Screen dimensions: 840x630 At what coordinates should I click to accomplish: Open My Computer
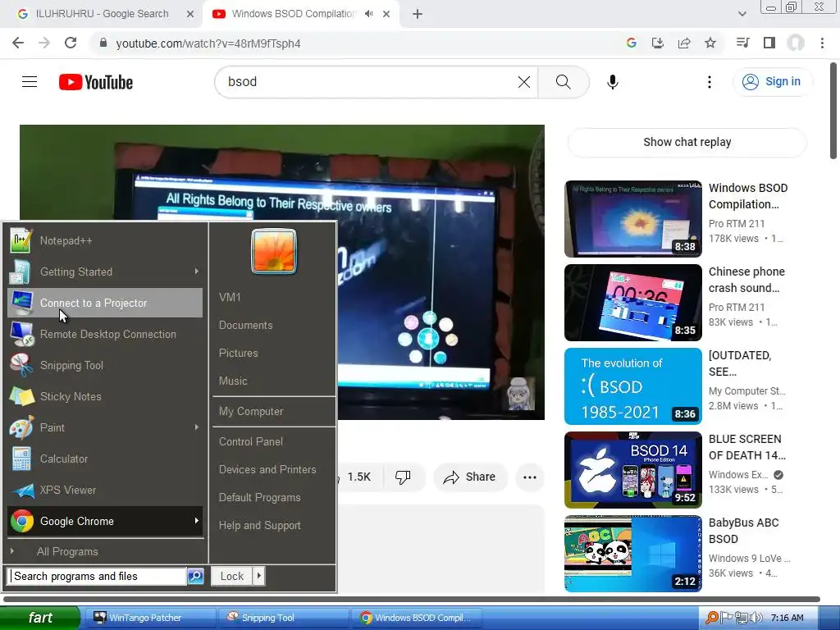tap(251, 412)
